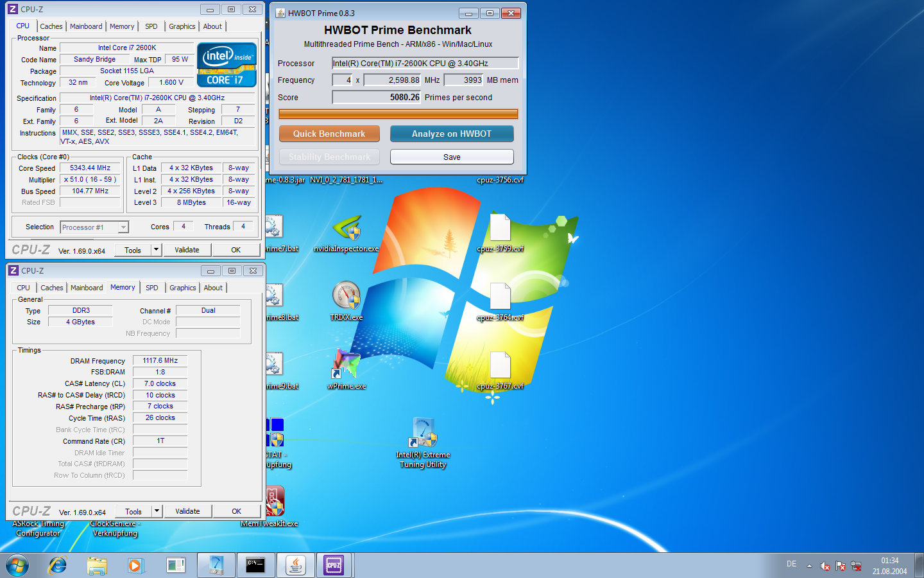
Task: Open SPD tab in lower CPU-Z window
Action: [152, 288]
